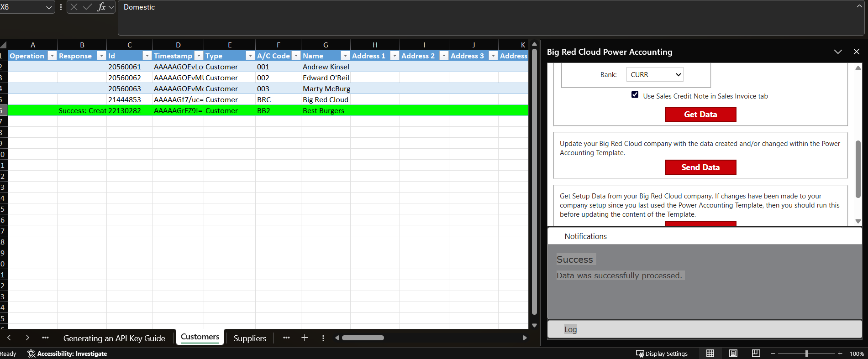Screen dimensions: 868x359
Task: Click cell with name Marty McBurg
Action: [x=326, y=88]
